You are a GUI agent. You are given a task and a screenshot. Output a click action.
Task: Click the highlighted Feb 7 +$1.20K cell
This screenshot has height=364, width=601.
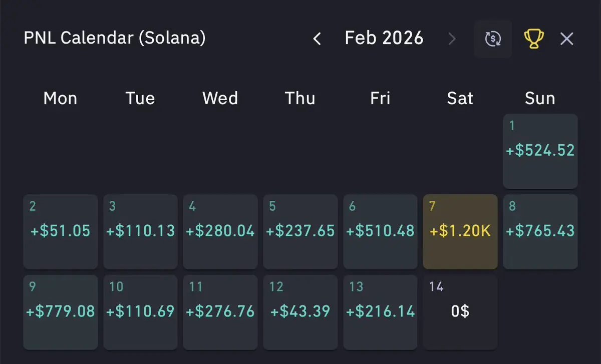point(460,231)
